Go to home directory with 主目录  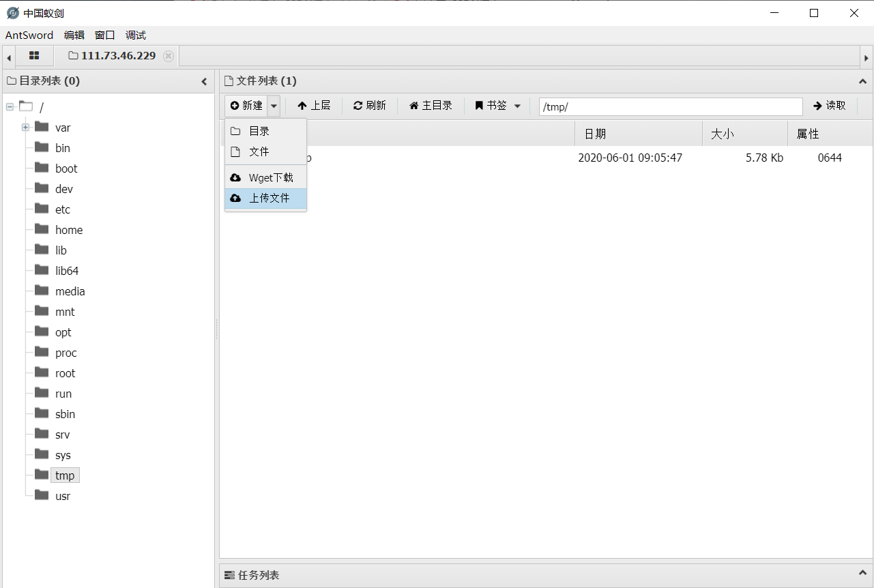(x=431, y=106)
